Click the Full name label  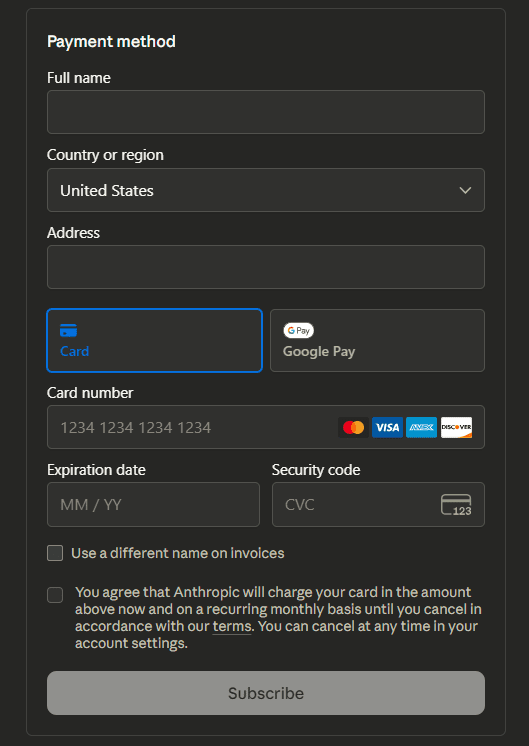79,78
